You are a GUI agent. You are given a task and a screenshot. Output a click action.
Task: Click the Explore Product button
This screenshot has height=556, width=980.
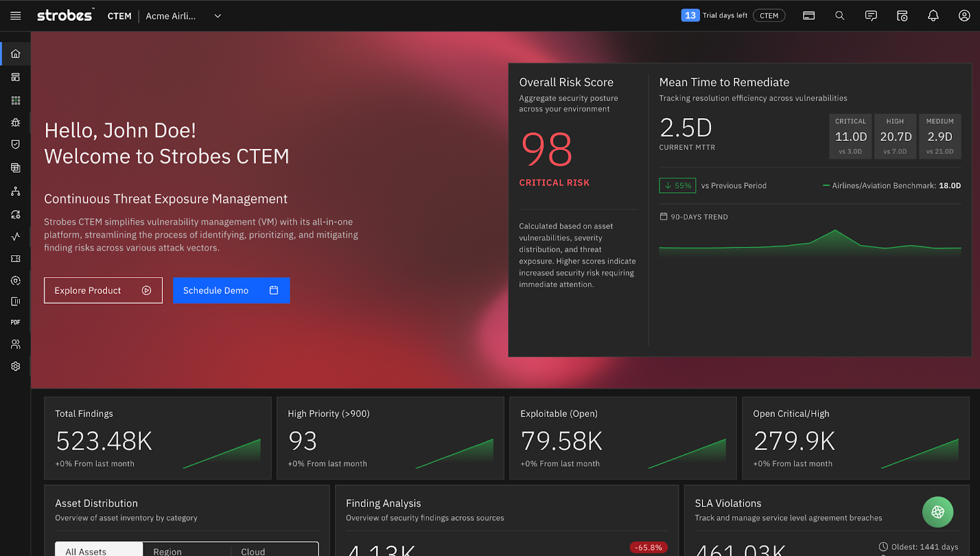click(103, 290)
